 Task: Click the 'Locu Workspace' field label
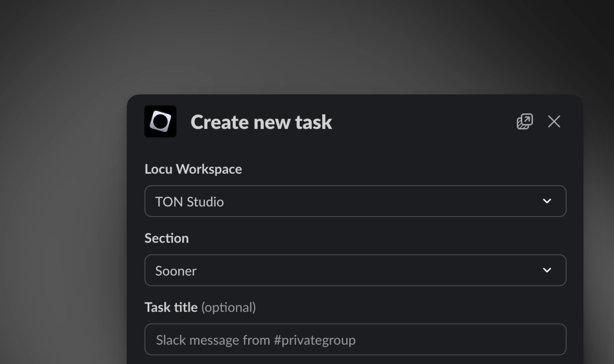[193, 169]
